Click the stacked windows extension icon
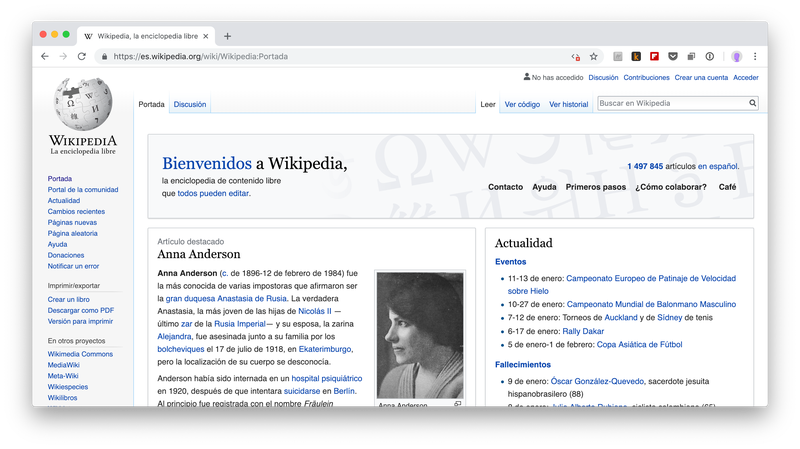 [691, 57]
